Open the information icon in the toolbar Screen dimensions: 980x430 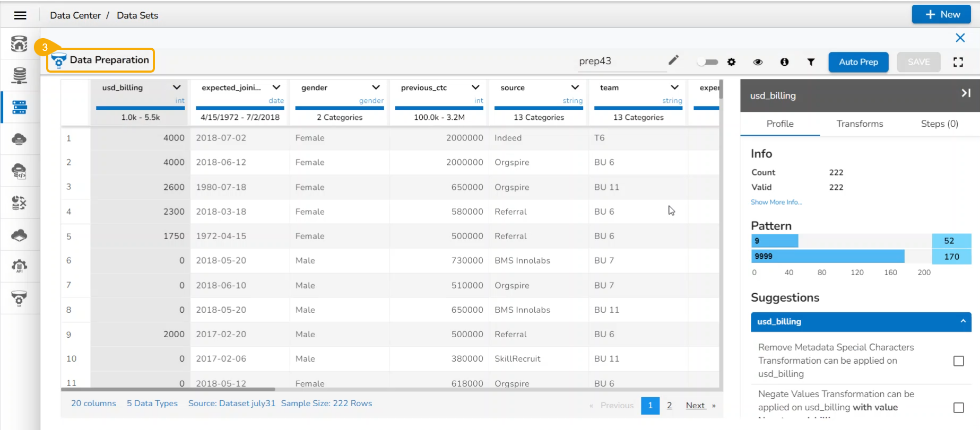tap(784, 62)
